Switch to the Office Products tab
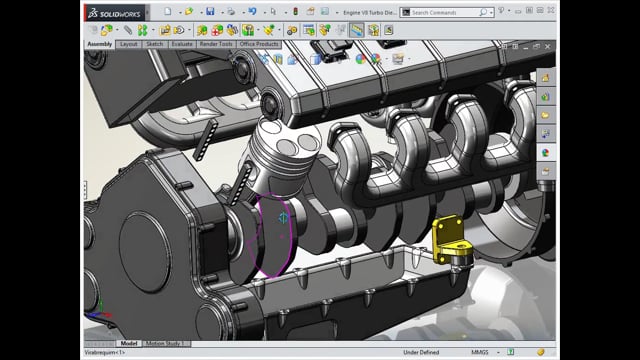The height and width of the screenshot is (360, 640). click(259, 44)
